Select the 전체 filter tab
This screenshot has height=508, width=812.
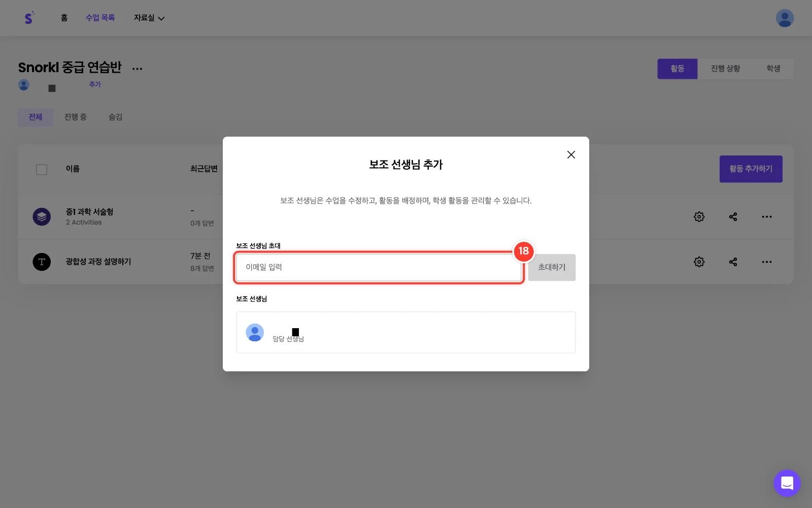(x=36, y=117)
